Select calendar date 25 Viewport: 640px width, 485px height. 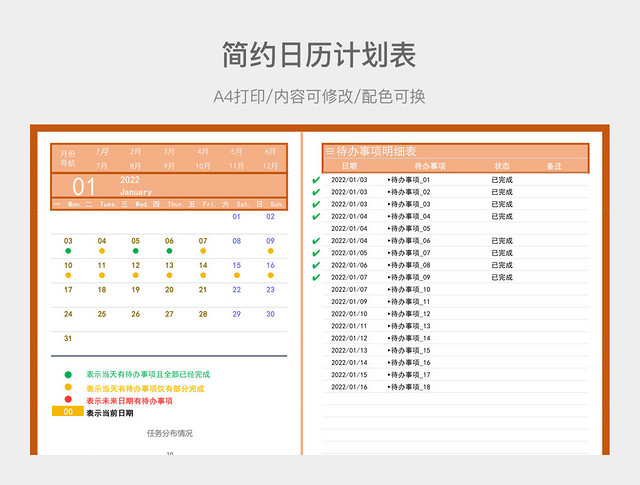(102, 314)
